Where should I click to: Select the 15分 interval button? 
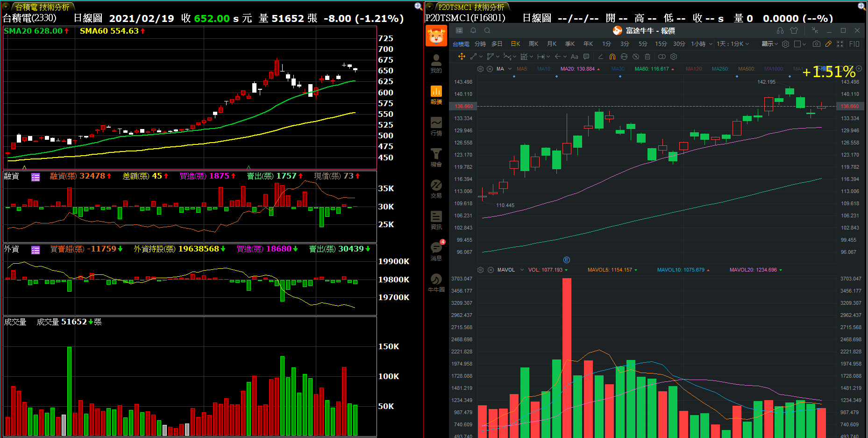click(661, 44)
